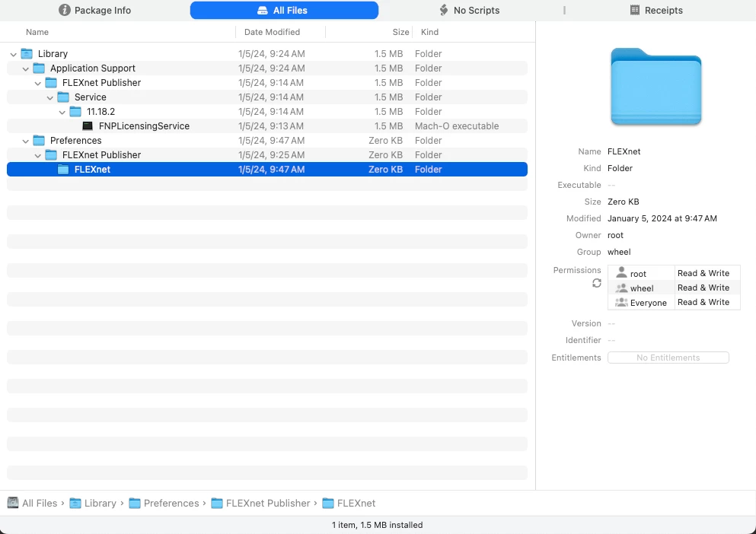Click the Preferences folder icon in path bar

pyautogui.click(x=135, y=503)
